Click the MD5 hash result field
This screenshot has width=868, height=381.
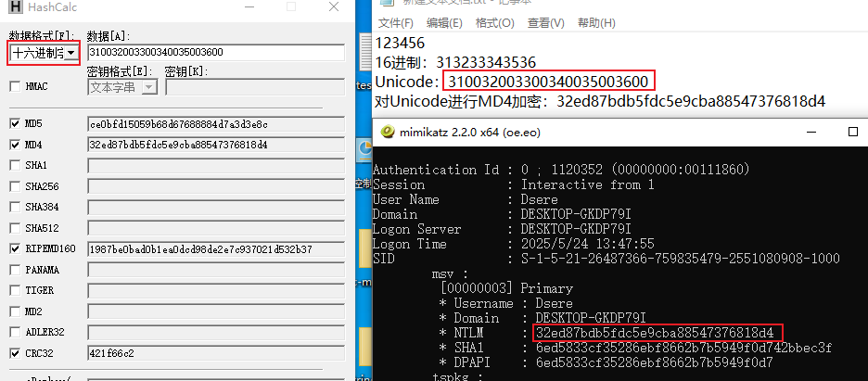pos(216,124)
